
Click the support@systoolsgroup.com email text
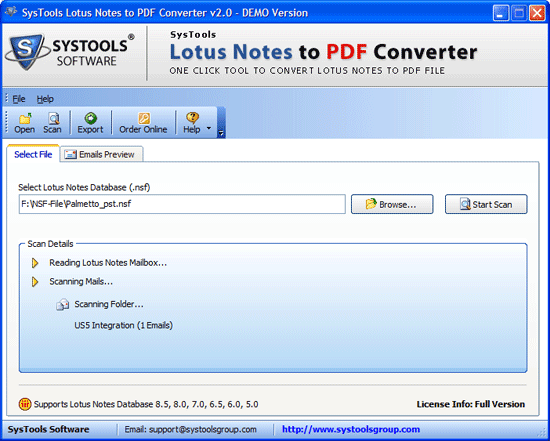click(190, 429)
